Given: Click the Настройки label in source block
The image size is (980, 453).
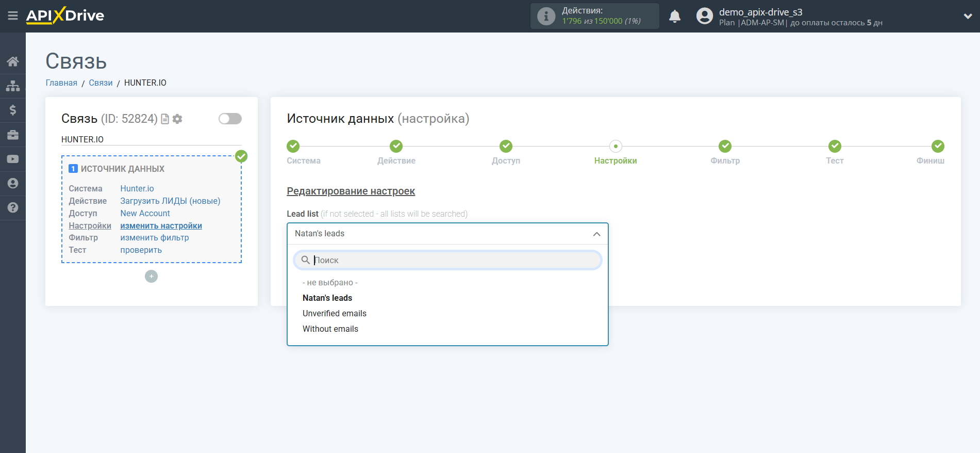Looking at the screenshot, I should tap(90, 226).
